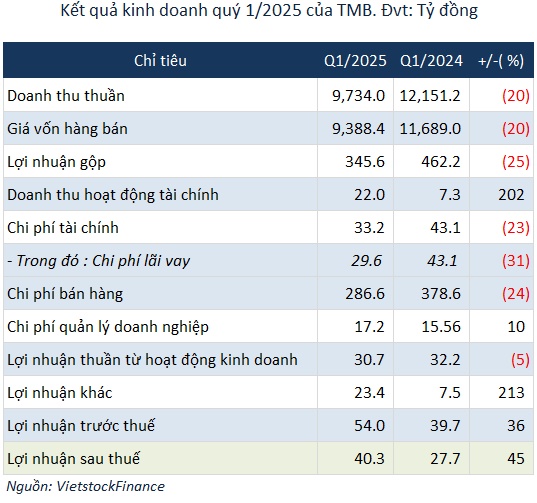Click the 15.56 value in Q1/2024
Image resolution: width=537 pixels, height=503 pixels.
tap(441, 327)
